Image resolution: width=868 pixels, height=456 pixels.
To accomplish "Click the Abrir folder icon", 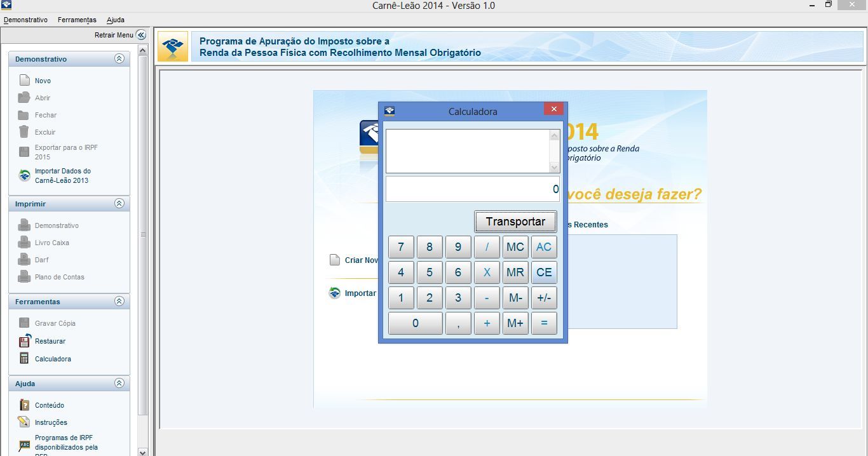I will click(x=24, y=97).
